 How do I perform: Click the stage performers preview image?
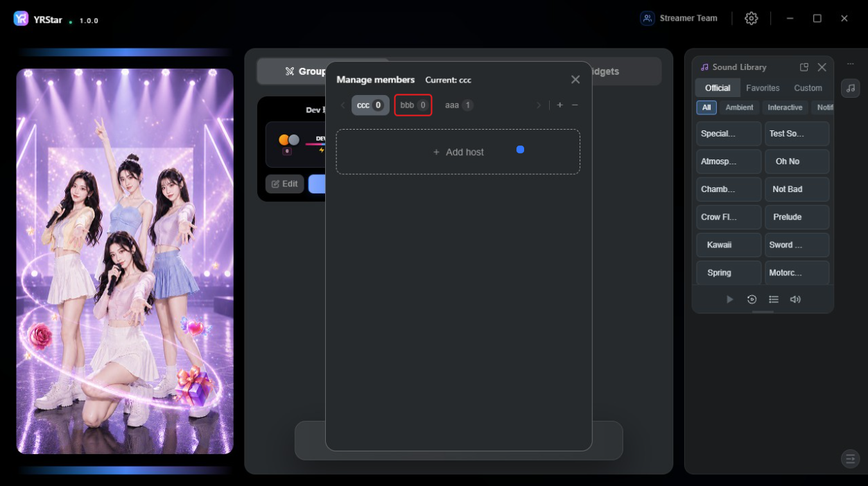click(x=125, y=261)
